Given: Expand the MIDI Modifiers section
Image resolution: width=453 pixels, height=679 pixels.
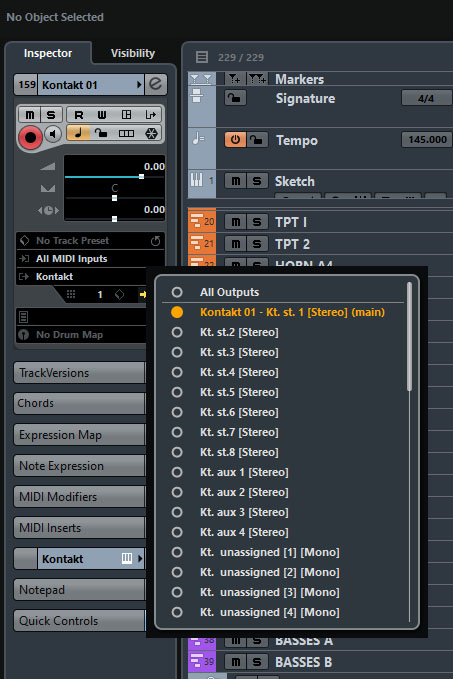Looking at the screenshot, I should 79,497.
